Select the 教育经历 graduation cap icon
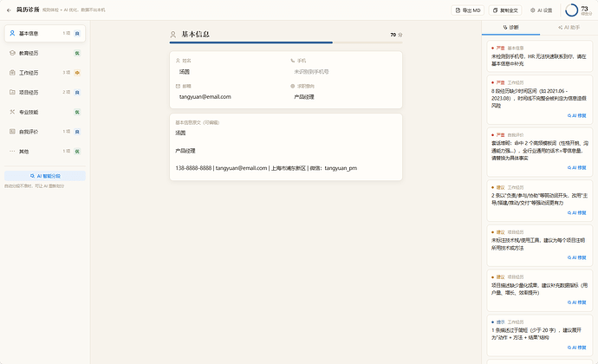The height and width of the screenshot is (364, 598). (12, 53)
